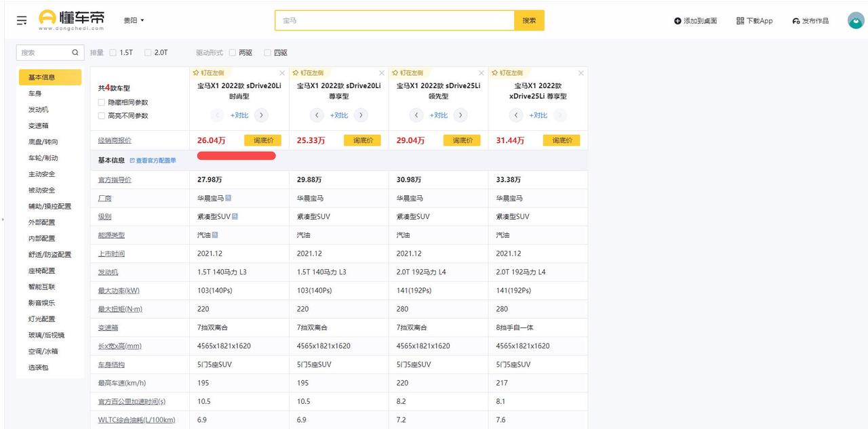Click +对比 under xDrive25Li 尊享型

pos(538,115)
